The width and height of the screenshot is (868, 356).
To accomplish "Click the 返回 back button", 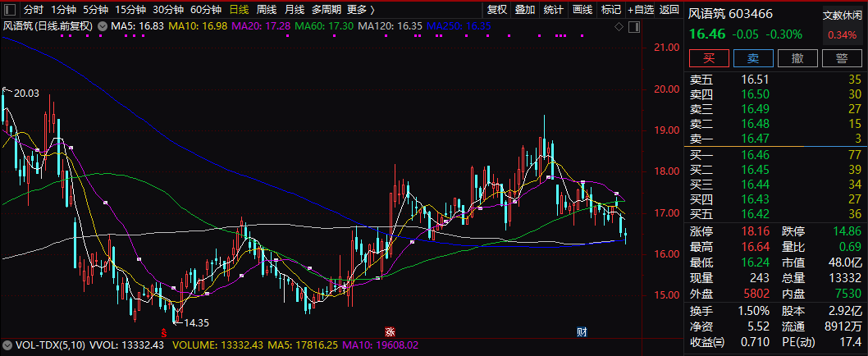I will (669, 9).
